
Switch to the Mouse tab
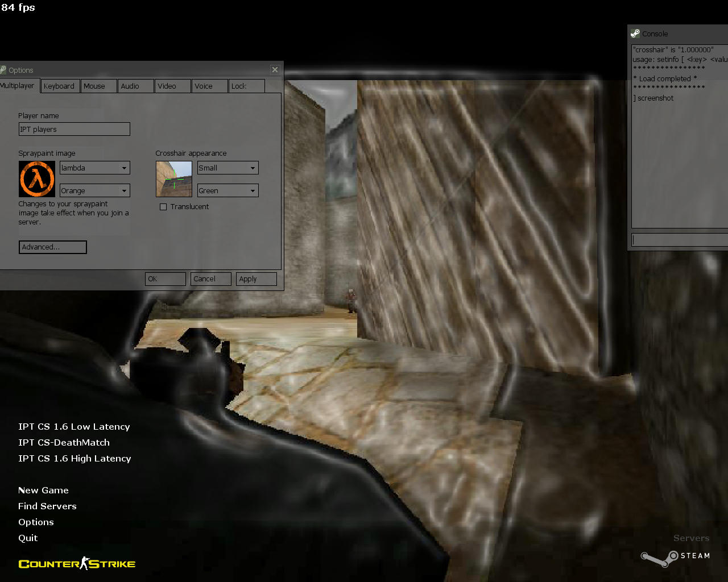click(x=98, y=86)
